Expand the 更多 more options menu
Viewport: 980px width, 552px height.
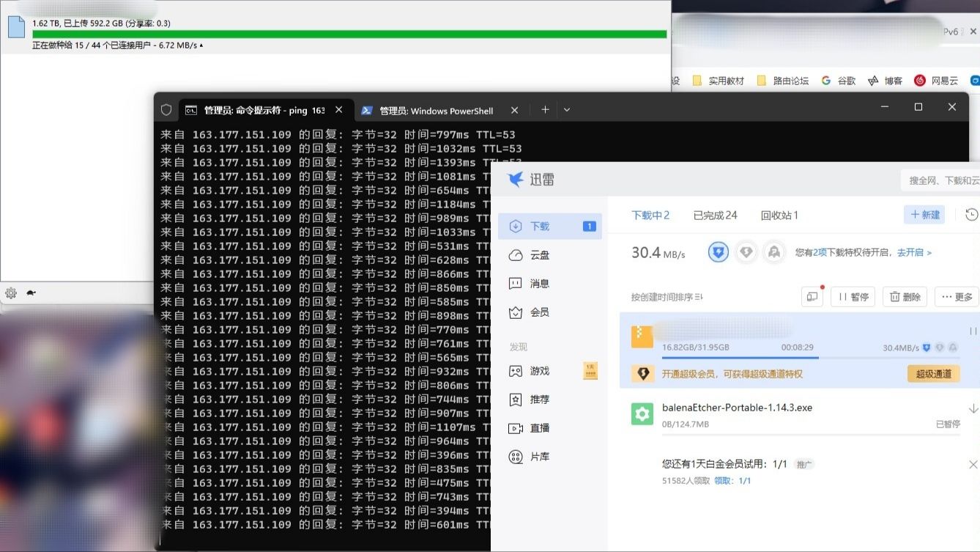957,297
